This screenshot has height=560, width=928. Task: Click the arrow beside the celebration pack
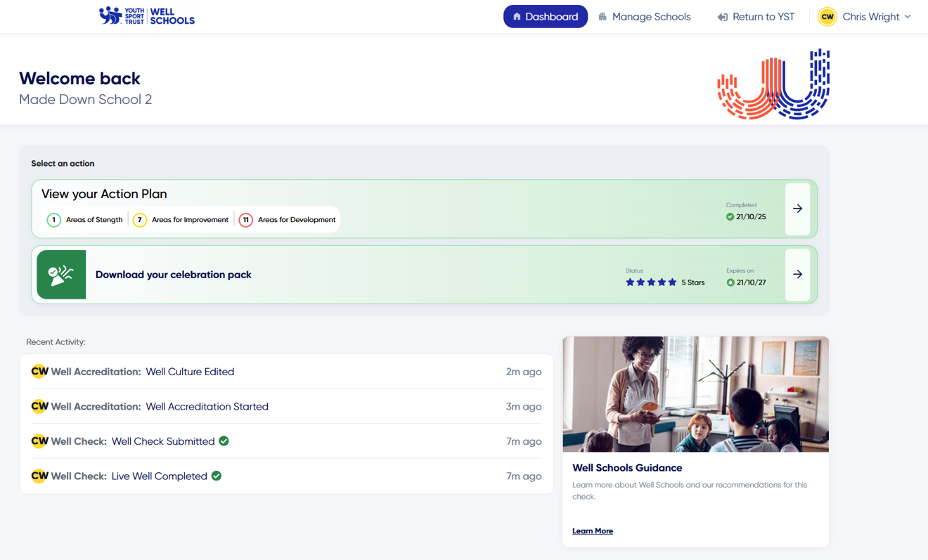pos(797,275)
